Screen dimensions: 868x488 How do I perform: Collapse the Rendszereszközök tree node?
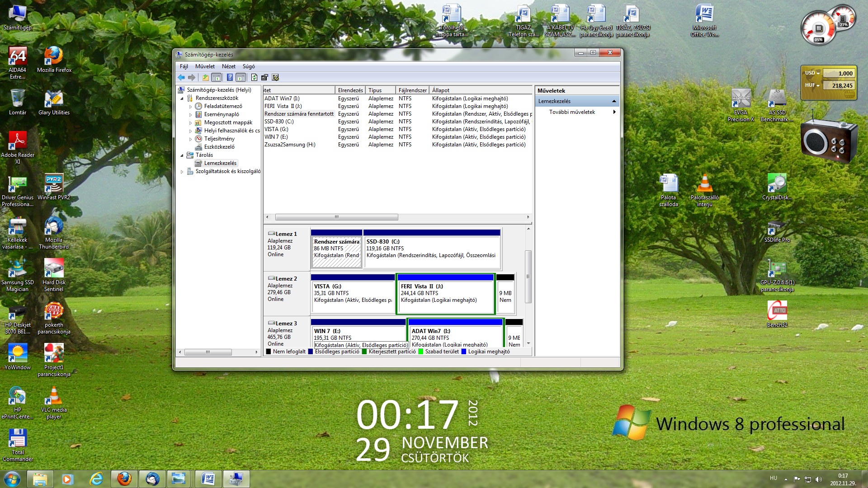(x=182, y=98)
